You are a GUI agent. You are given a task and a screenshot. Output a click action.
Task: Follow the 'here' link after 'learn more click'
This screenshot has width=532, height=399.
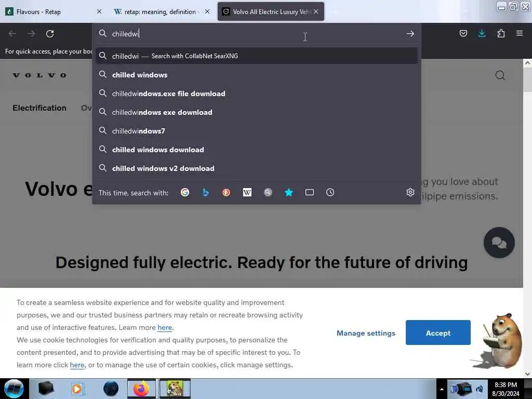(x=77, y=365)
